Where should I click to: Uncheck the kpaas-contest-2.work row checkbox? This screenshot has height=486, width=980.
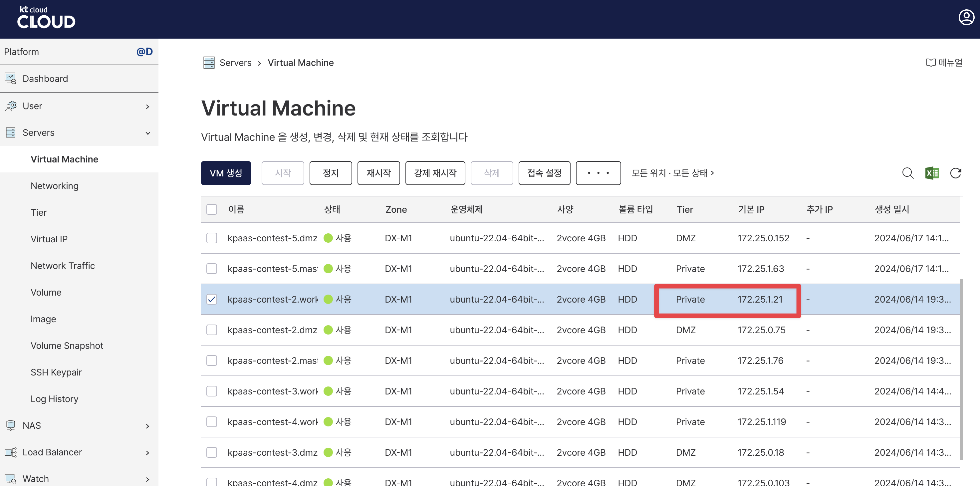211,299
